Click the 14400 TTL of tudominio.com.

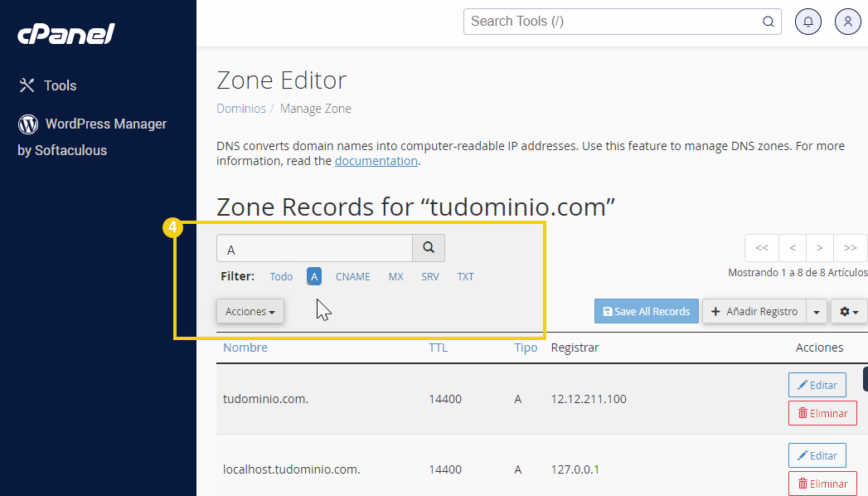click(445, 399)
